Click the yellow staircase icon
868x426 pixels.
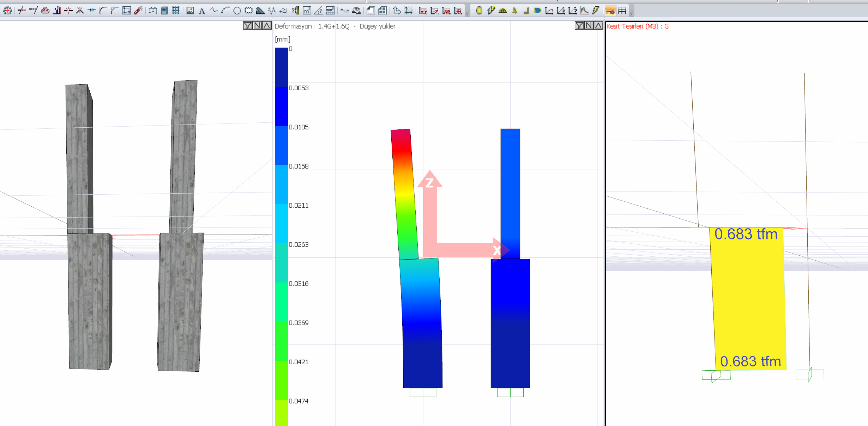point(491,11)
